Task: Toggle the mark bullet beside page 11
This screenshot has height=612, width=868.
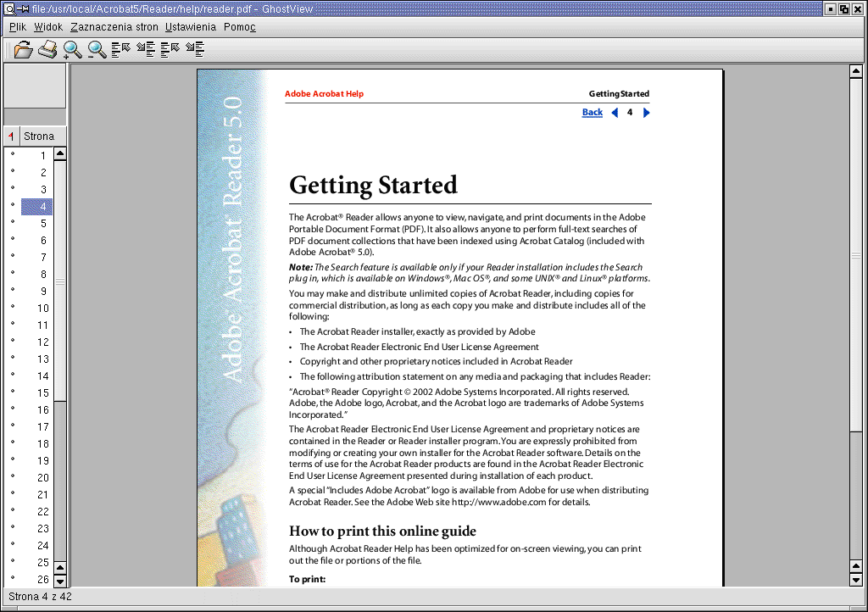Action: 13,323
